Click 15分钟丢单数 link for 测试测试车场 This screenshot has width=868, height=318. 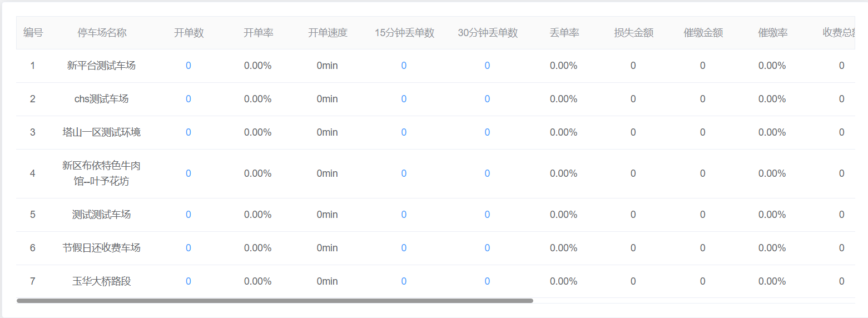pos(404,215)
